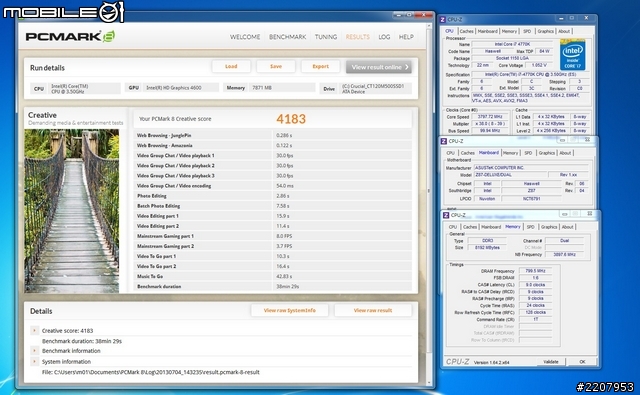This screenshot has width=640, height=395.
Task: Click the orange Creative score 4183
Action: point(291,119)
